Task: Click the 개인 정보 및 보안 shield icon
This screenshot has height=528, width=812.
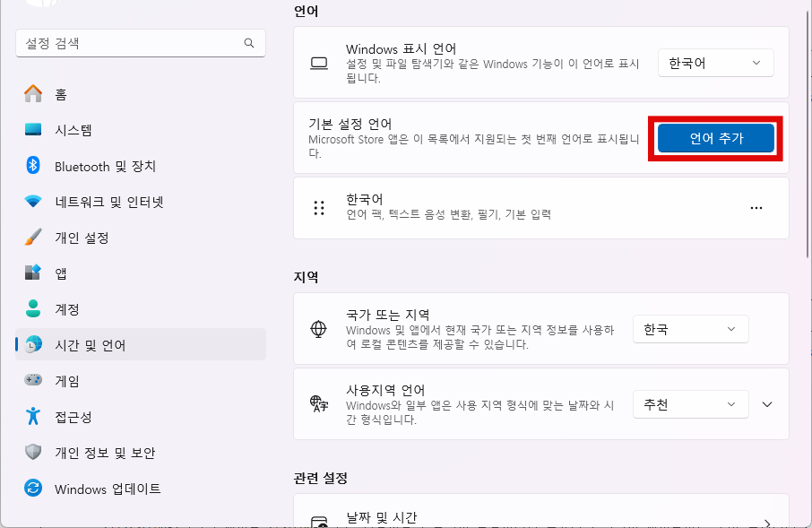Action: click(x=33, y=452)
